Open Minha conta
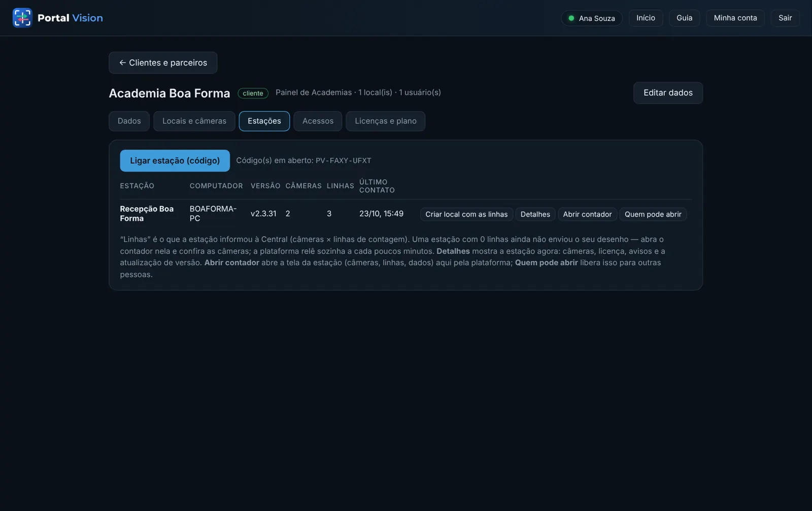The height and width of the screenshot is (511, 812). (x=735, y=18)
